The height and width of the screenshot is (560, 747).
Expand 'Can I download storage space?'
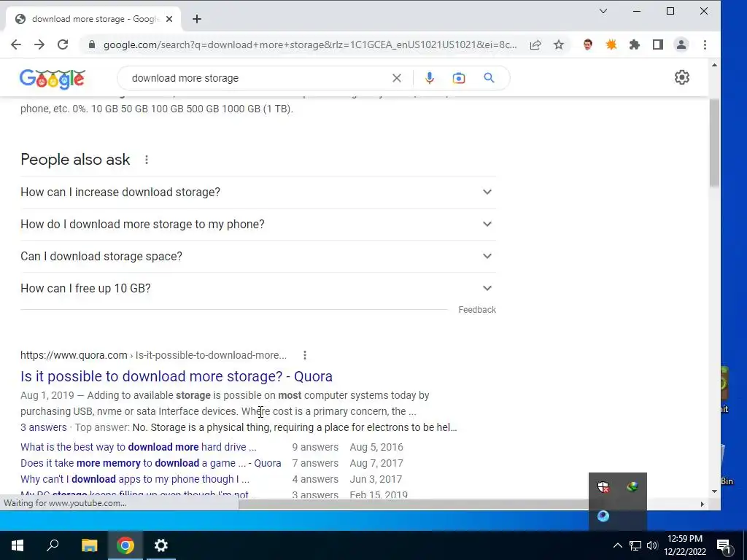258,256
